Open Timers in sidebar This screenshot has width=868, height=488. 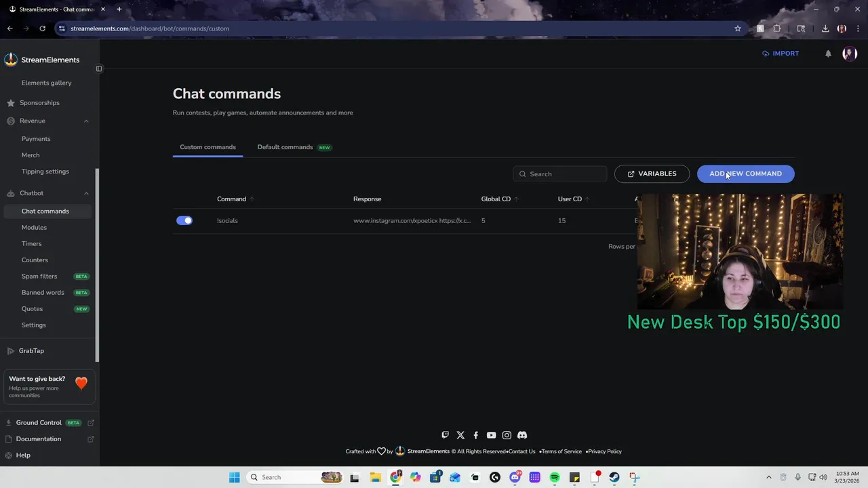[31, 243]
